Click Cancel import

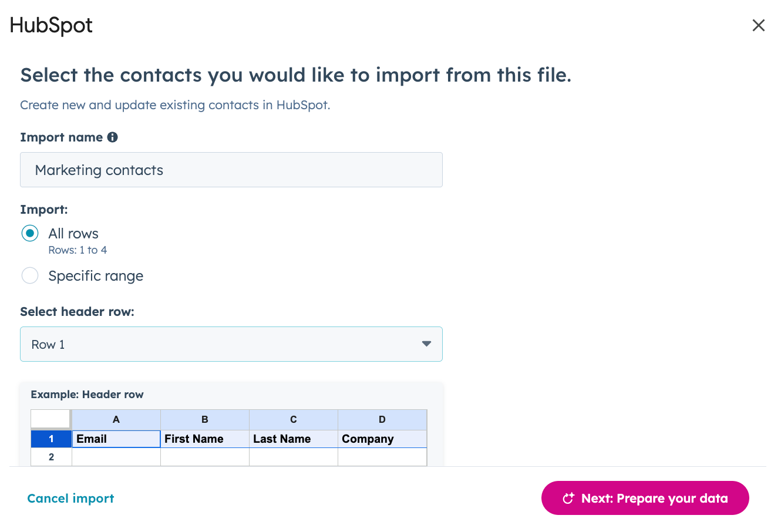coord(70,498)
